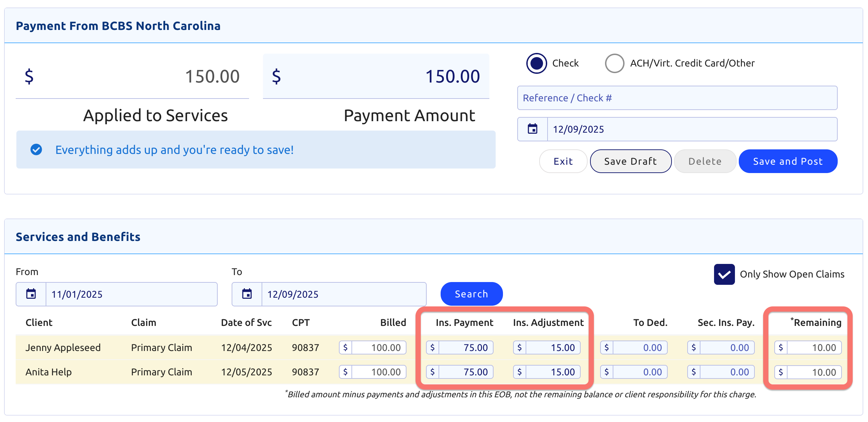Click Anita Help's Sec. Ins. Pay. field
Image resolution: width=868 pixels, height=422 pixels.
coord(727,372)
